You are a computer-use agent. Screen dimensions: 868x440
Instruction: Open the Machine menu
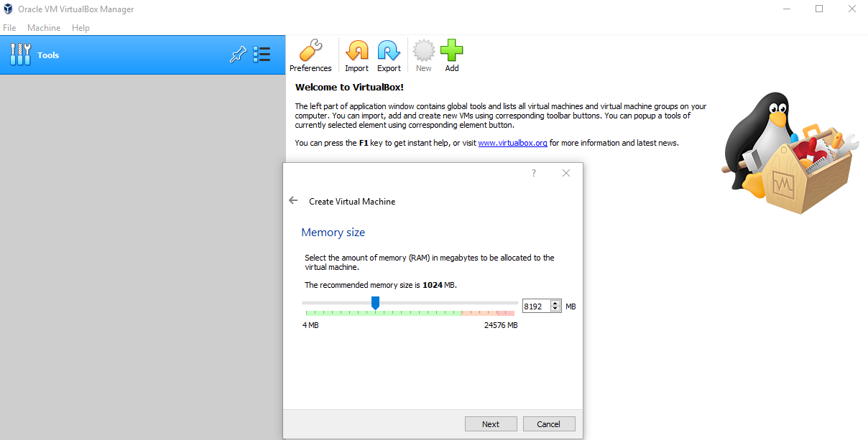(44, 28)
